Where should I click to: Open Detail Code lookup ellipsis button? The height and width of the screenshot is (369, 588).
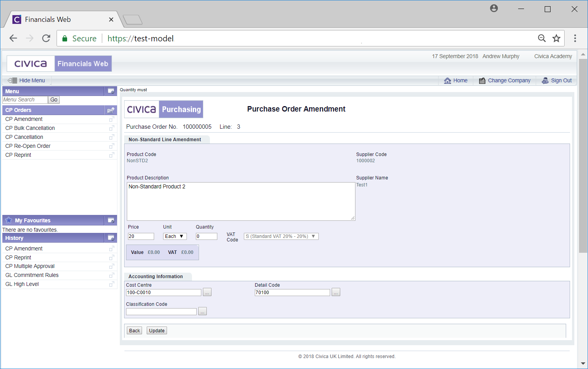(336, 292)
